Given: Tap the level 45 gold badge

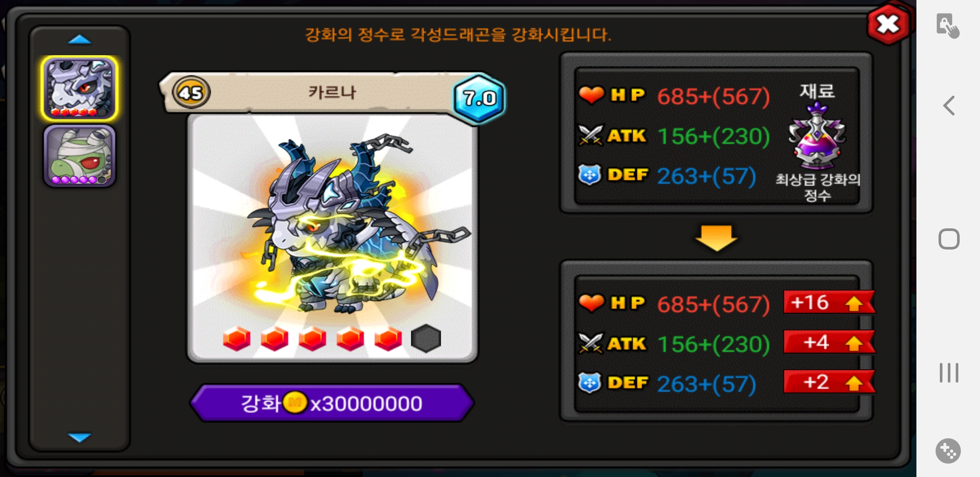Looking at the screenshot, I should tap(191, 92).
